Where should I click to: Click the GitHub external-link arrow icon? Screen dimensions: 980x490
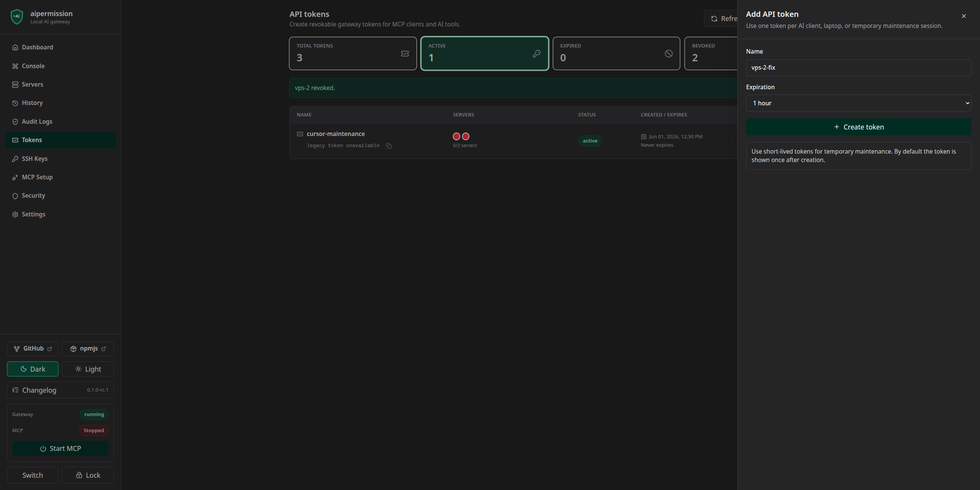[49, 349]
